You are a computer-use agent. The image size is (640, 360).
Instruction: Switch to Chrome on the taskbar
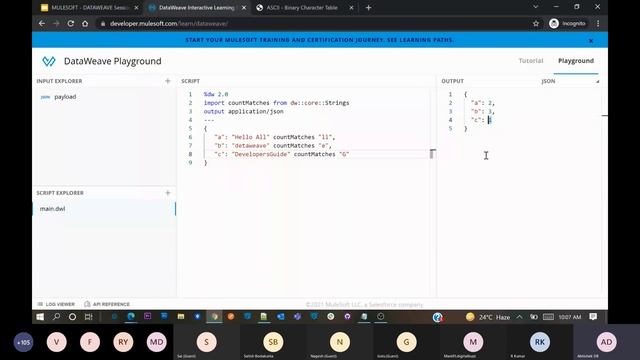[214, 316]
